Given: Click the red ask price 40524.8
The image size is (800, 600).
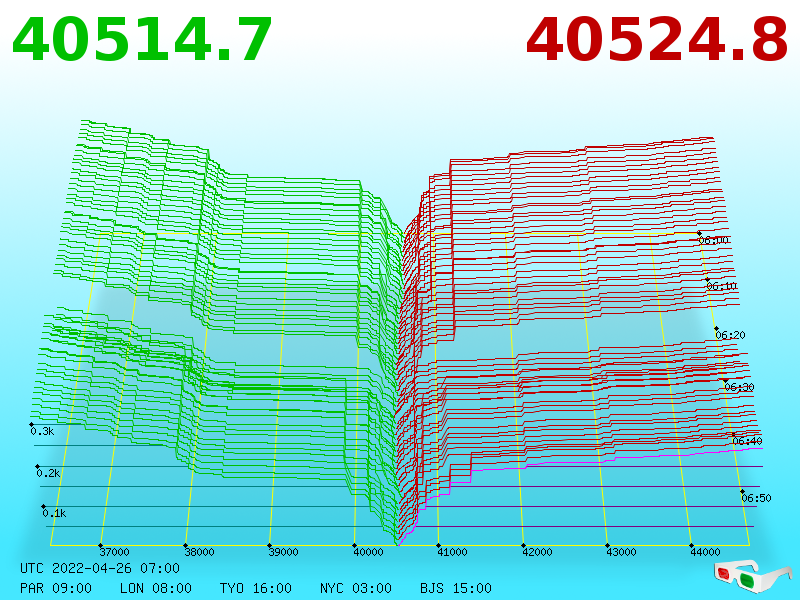Looking at the screenshot, I should coord(657,40).
